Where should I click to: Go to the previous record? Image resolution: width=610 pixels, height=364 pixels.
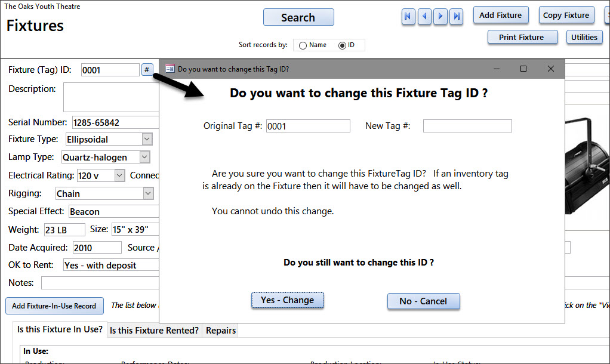pyautogui.click(x=424, y=16)
